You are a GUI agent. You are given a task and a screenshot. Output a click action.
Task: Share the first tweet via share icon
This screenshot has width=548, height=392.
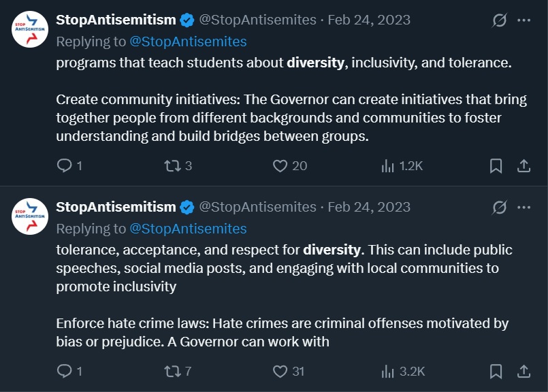point(523,165)
